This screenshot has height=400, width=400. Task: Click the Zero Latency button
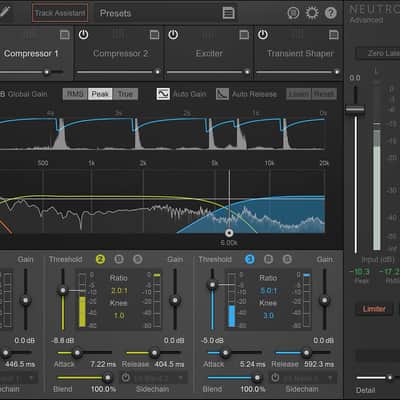[x=378, y=53]
